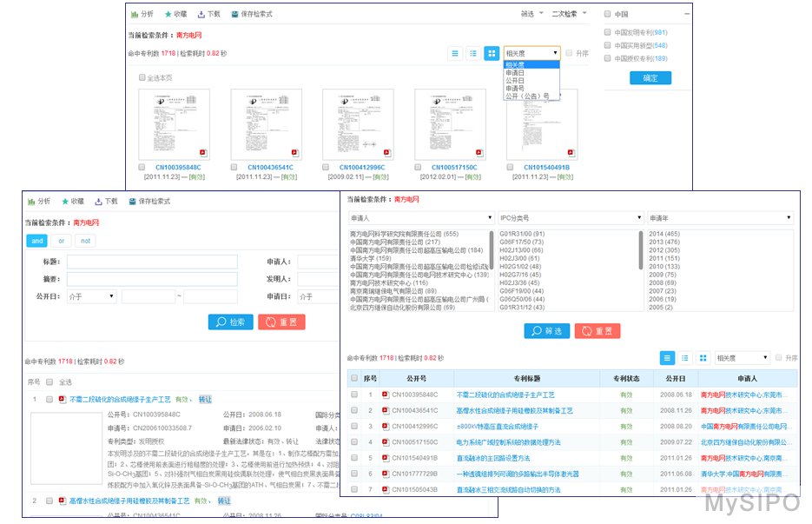Select the 'and' operator tab

[36, 241]
